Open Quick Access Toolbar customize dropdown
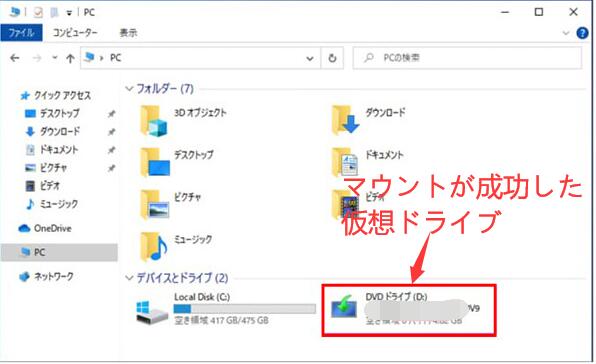 (69, 13)
